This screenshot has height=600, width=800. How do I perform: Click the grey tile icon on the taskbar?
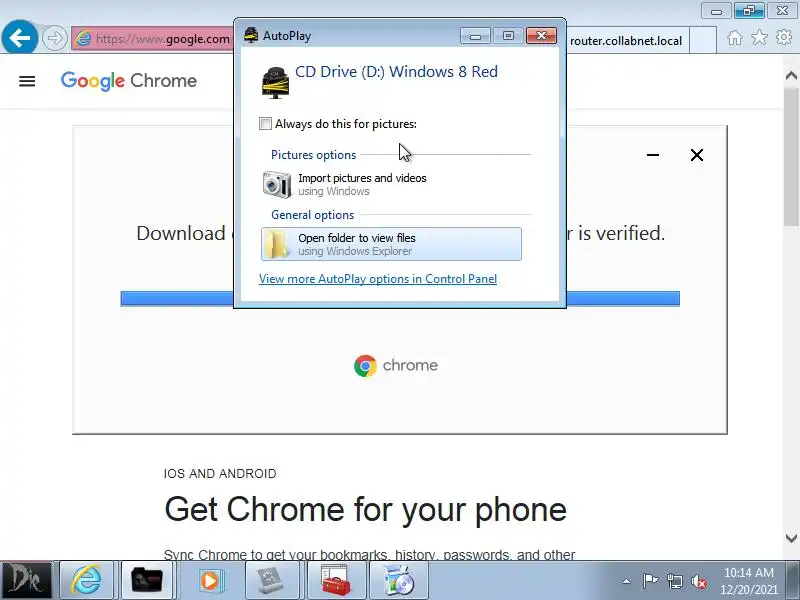point(270,580)
